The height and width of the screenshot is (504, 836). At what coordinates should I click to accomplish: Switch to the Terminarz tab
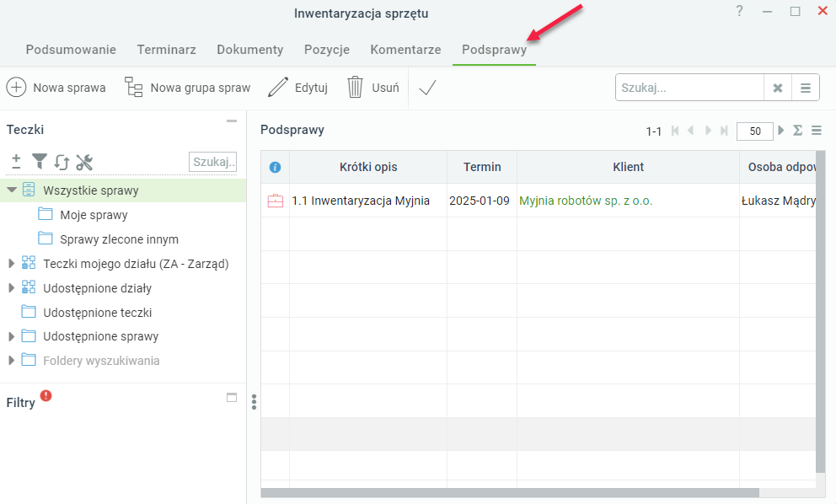(166, 50)
